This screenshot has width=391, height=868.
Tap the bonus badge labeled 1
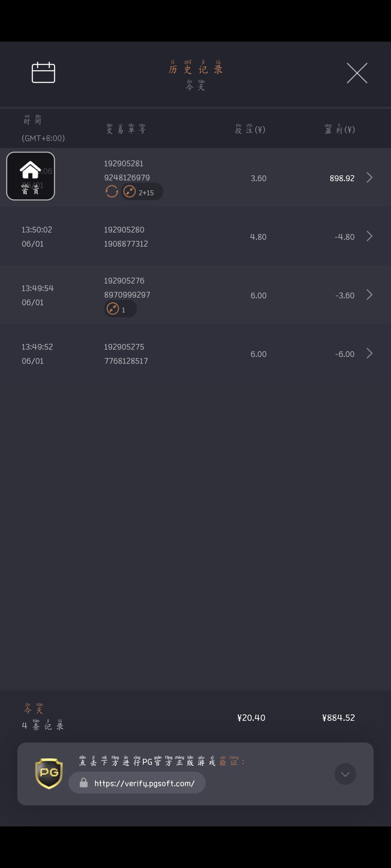click(x=120, y=309)
